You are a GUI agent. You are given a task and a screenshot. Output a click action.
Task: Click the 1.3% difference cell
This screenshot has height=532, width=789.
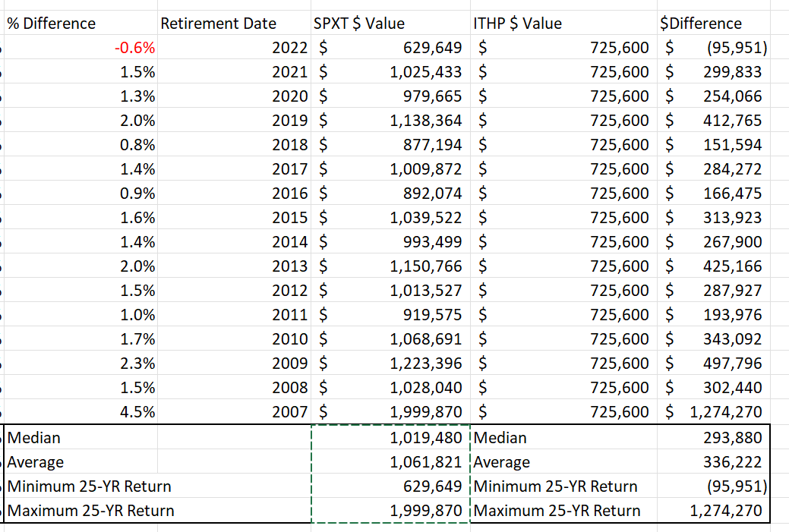pos(80,96)
